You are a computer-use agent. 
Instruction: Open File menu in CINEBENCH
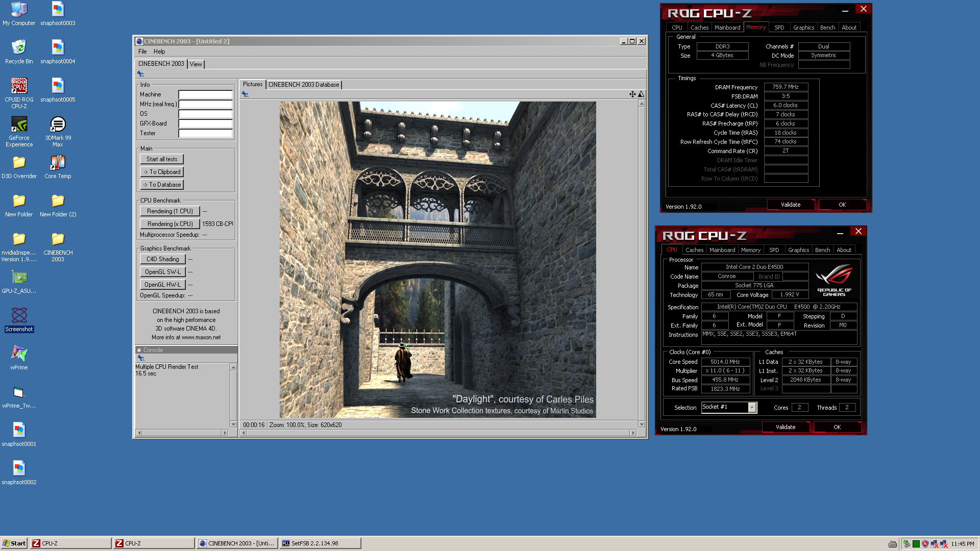point(142,52)
